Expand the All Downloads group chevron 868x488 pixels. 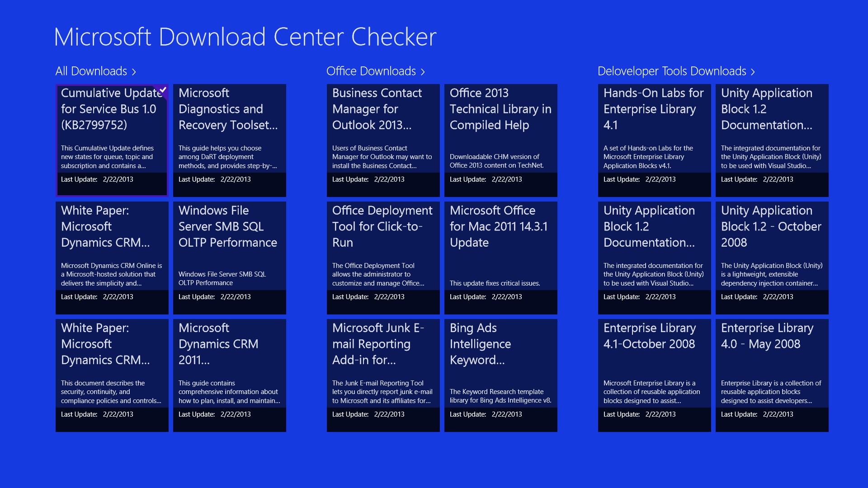click(x=134, y=71)
